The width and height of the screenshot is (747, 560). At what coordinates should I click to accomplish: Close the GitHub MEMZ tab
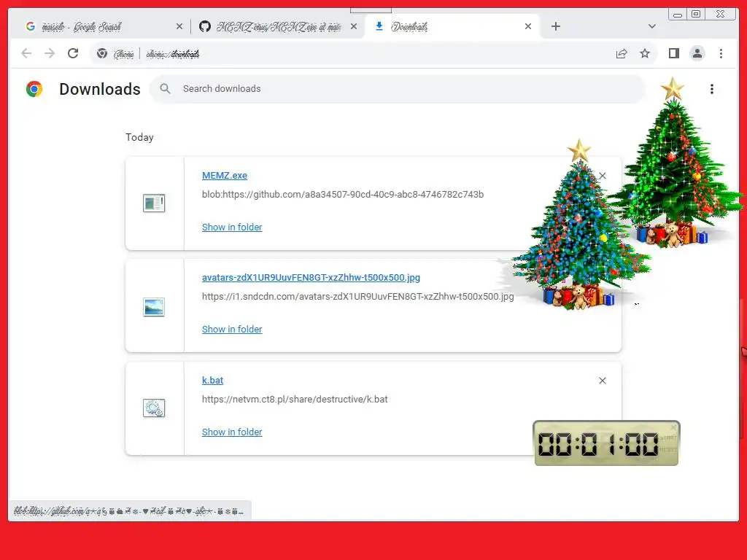click(x=354, y=27)
